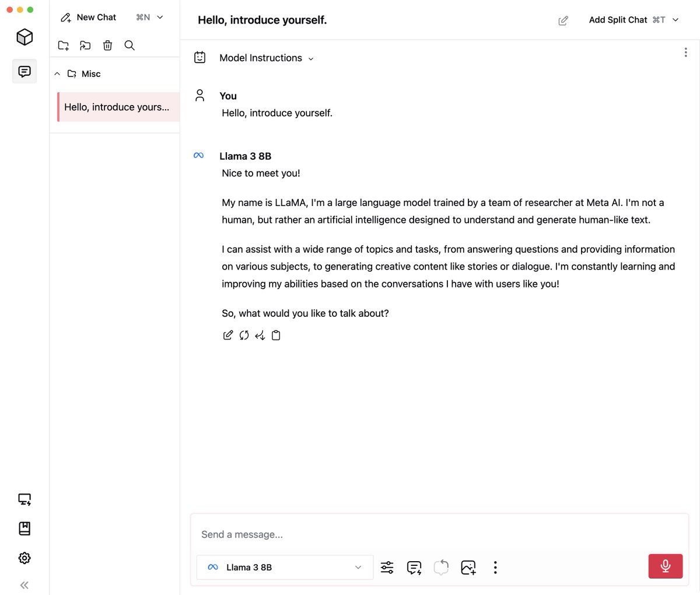Open the Llama 3 8B model selector
The height and width of the screenshot is (595, 700).
(x=285, y=567)
